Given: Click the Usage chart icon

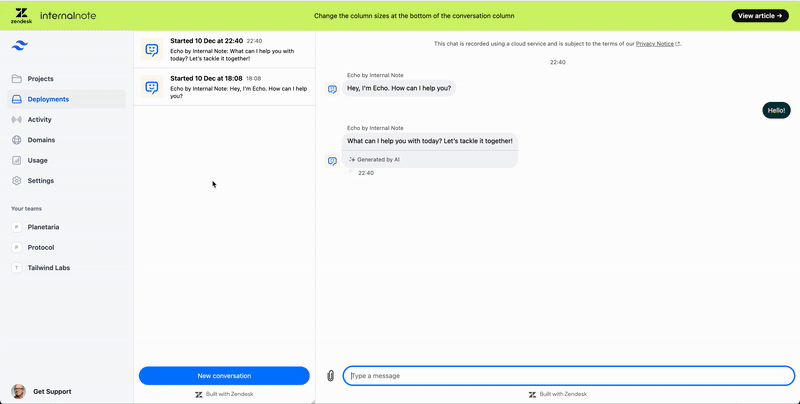Looking at the screenshot, I should (17, 160).
